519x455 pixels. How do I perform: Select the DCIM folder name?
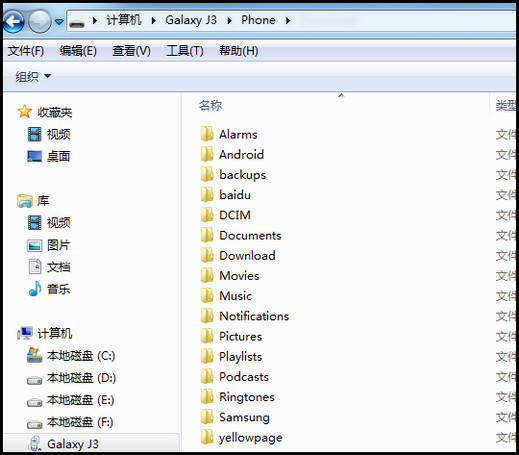click(235, 215)
